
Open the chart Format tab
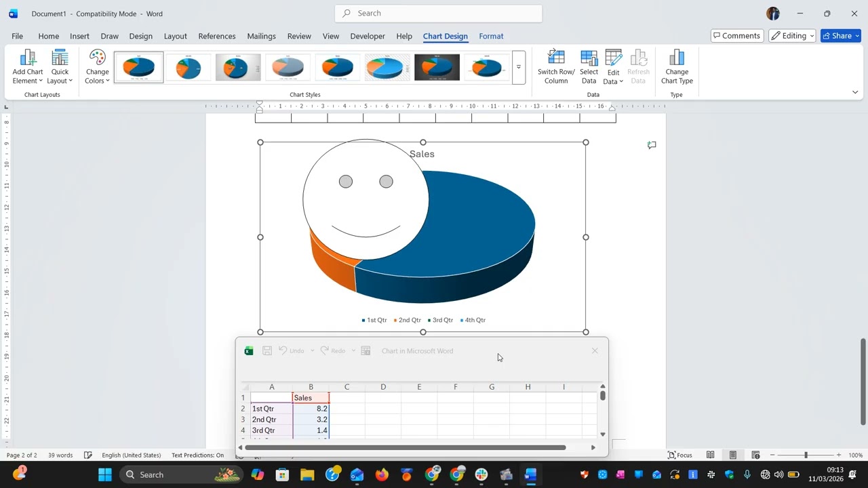click(491, 36)
